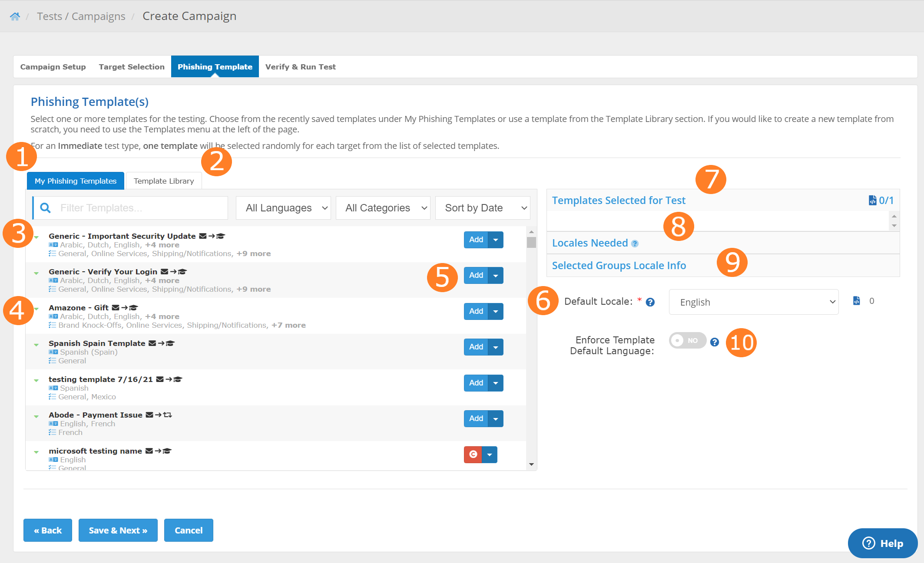Open the All Languages dropdown
This screenshot has width=924, height=563.
coord(283,207)
